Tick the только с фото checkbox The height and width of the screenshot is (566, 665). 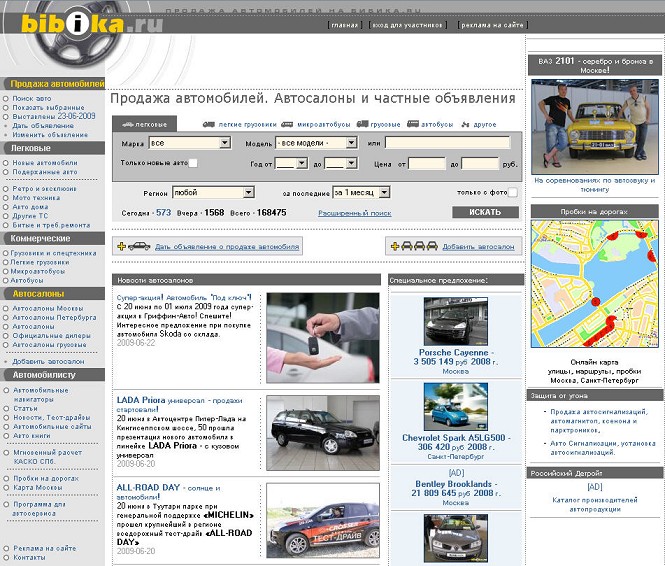point(512,192)
